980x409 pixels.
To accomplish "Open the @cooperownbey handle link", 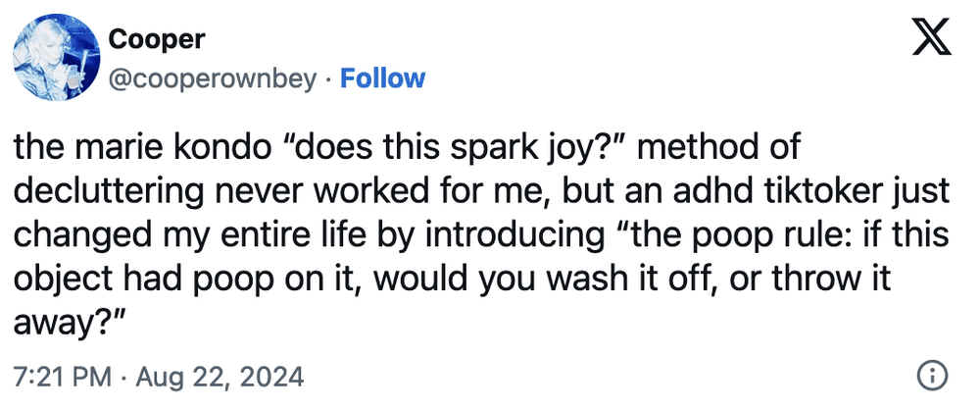I will (x=213, y=78).
